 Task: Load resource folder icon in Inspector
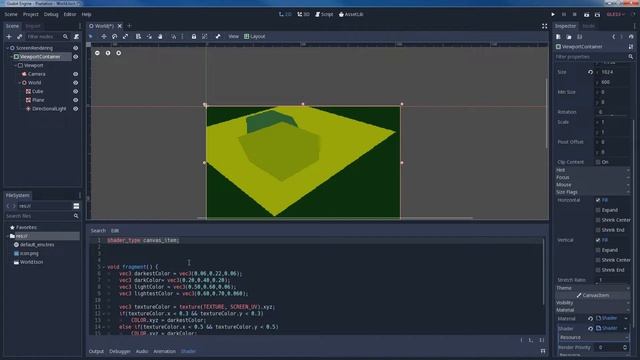(569, 37)
